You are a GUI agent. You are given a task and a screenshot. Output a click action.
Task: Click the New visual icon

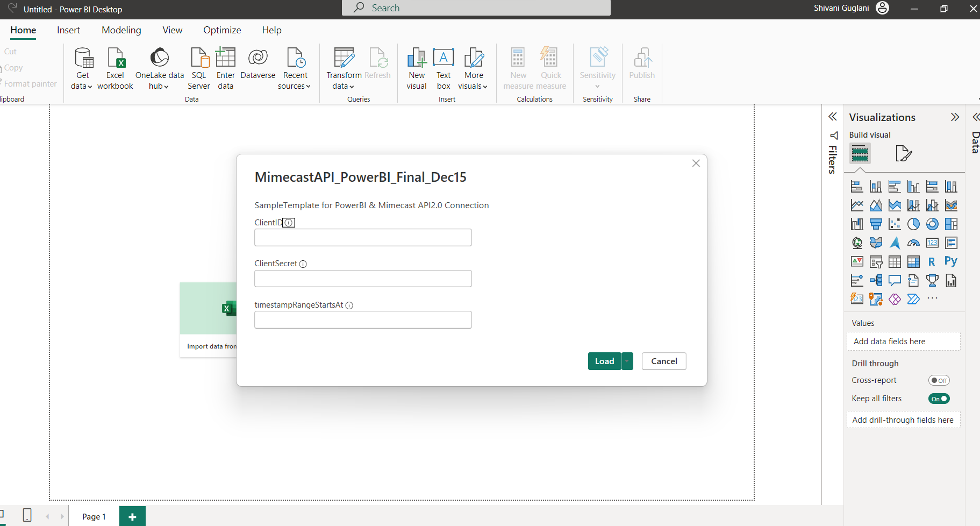click(x=417, y=58)
